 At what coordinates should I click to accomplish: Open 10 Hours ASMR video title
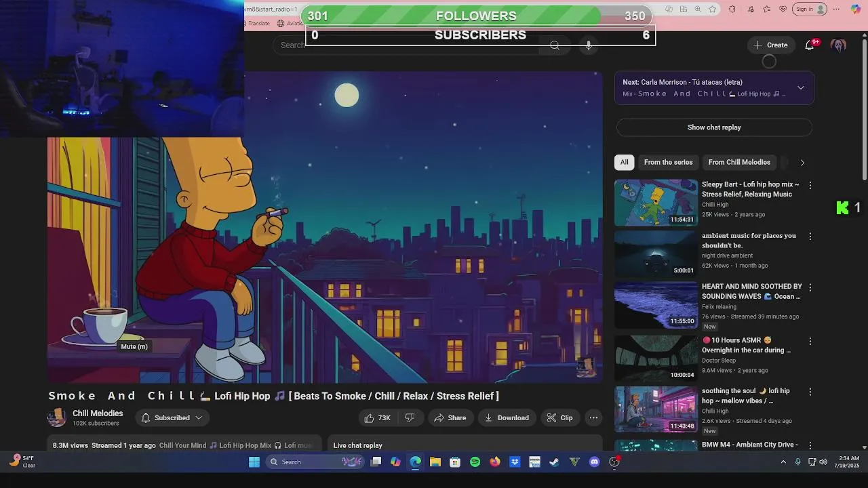(x=746, y=345)
